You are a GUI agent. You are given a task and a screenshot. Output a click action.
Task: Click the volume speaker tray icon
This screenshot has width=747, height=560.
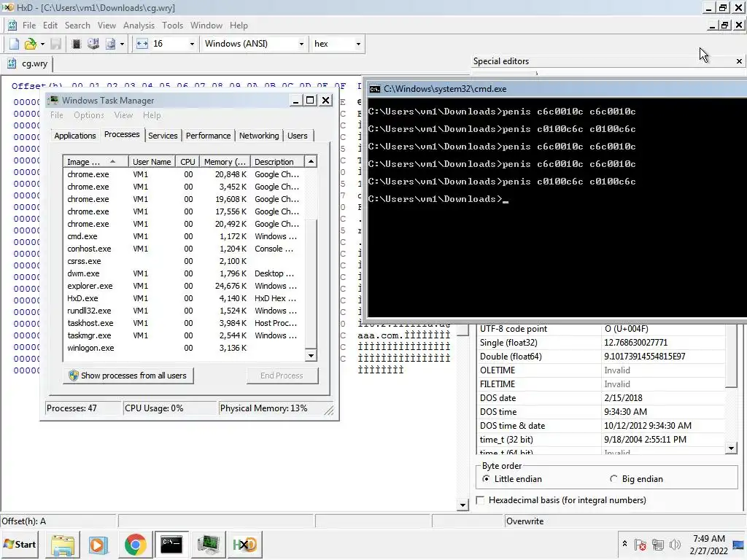coord(675,544)
